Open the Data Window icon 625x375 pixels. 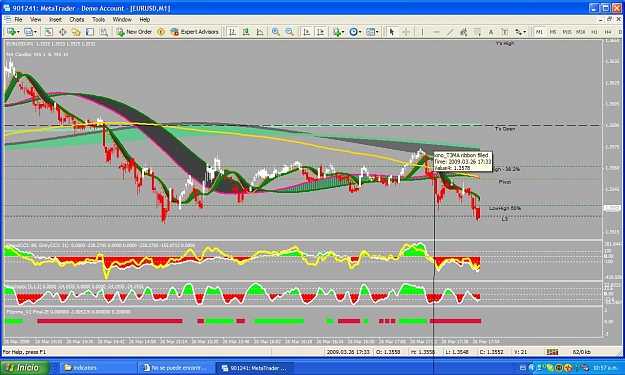[x=63, y=31]
